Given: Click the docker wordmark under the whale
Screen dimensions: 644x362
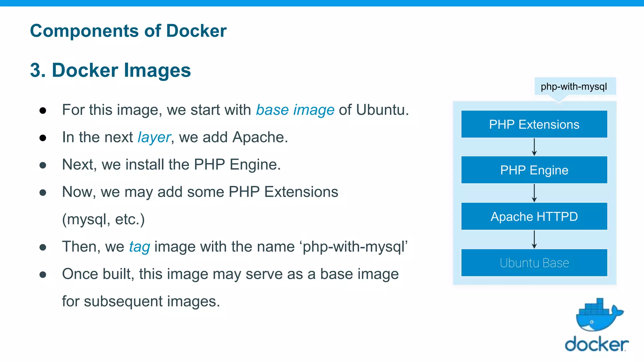Looking at the screenshot, I should 597,344.
